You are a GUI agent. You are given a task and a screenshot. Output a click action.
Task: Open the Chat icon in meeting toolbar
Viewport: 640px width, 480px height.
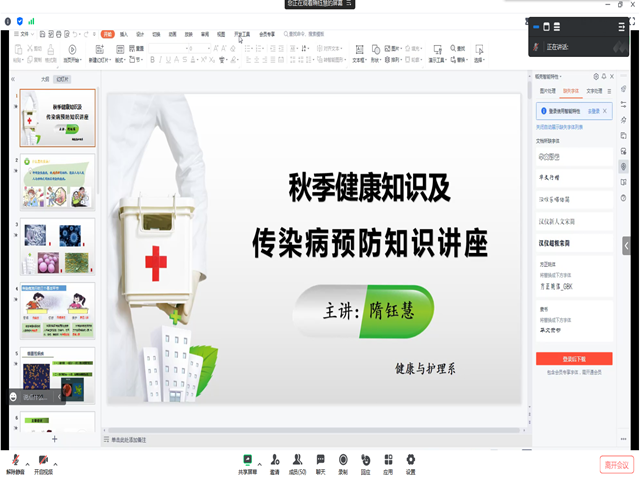(x=321, y=460)
